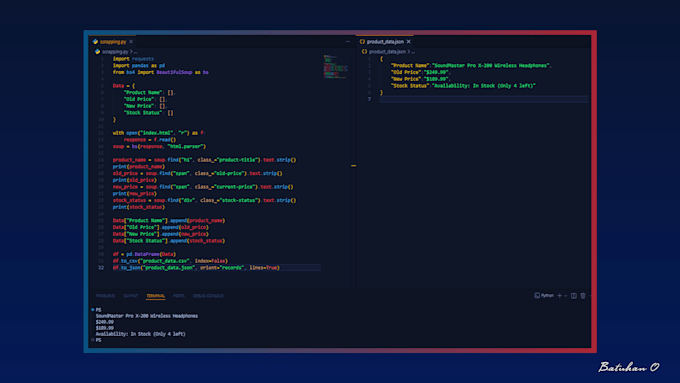Click the yellow overview ruler marker
The width and height of the screenshot is (680, 383).
click(x=353, y=166)
